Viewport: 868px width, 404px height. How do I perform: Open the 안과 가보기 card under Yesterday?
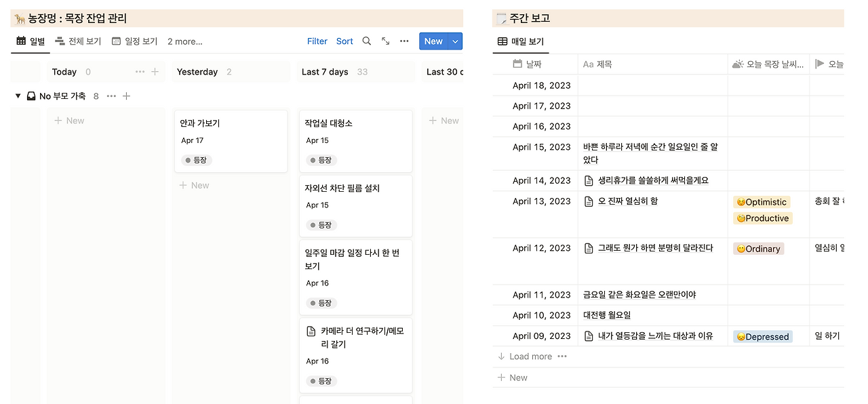[231, 140]
